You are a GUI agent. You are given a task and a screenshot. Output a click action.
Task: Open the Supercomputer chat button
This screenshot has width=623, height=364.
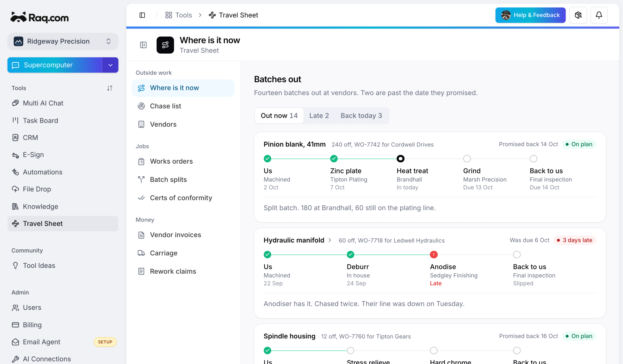(x=55, y=65)
